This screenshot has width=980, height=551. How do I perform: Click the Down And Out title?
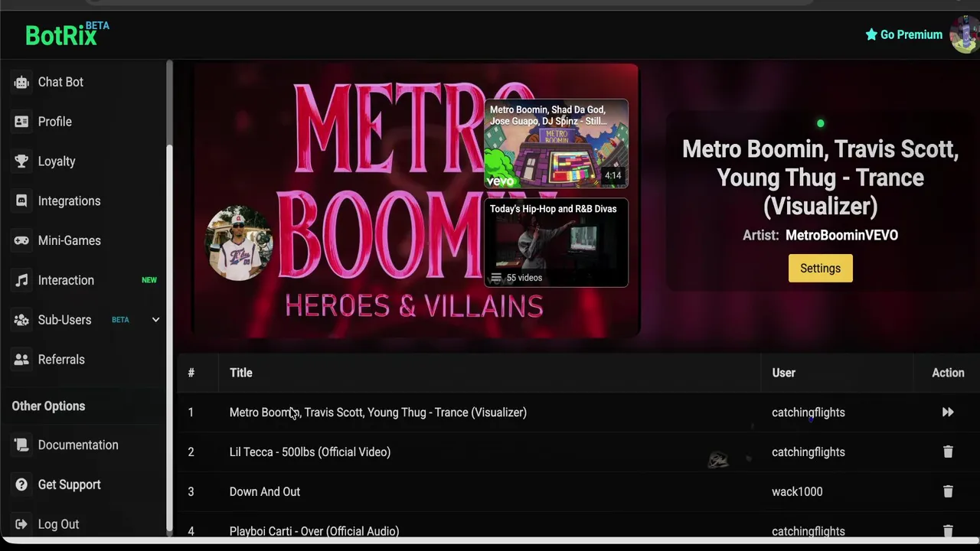tap(265, 492)
